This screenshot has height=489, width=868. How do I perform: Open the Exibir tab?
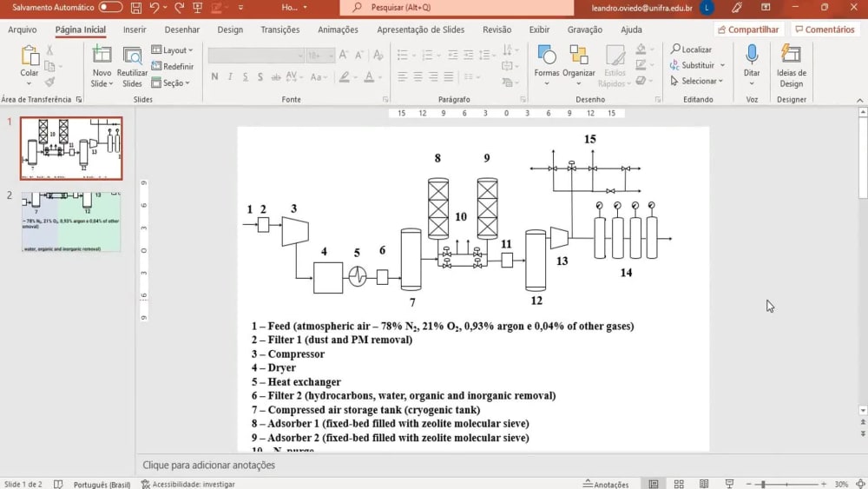pyautogui.click(x=539, y=30)
